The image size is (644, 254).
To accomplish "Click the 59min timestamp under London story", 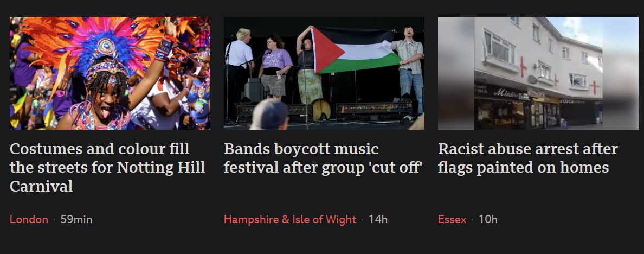I will pyautogui.click(x=76, y=219).
